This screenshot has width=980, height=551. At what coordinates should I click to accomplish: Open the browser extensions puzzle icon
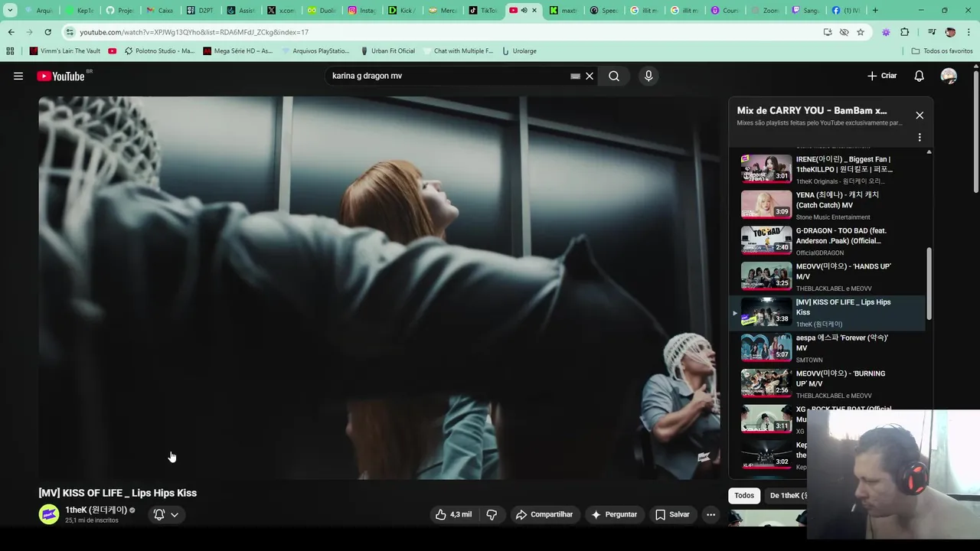[904, 32]
